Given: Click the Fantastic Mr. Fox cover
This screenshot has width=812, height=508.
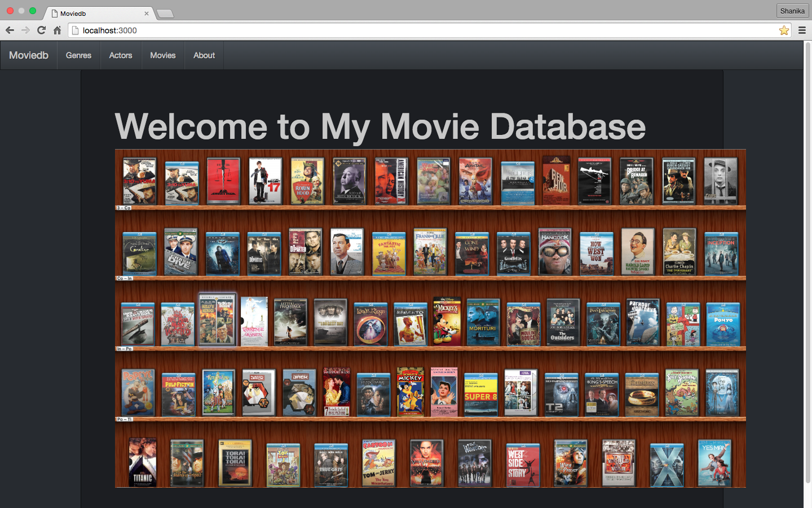Looking at the screenshot, I should pos(389,253).
